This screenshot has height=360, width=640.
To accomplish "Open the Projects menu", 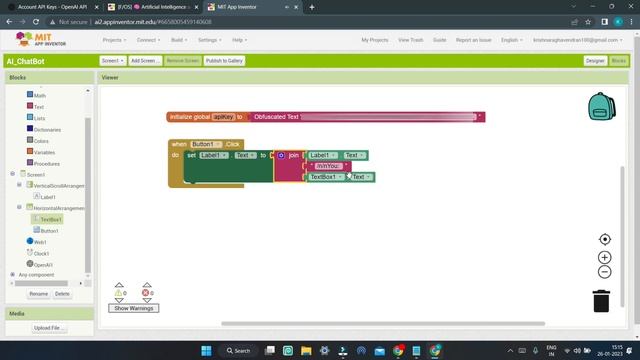I will point(114,40).
